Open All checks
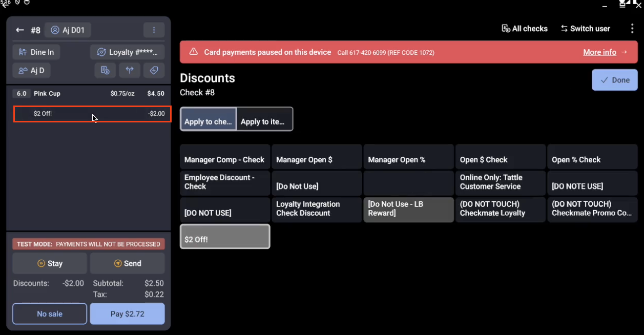Screen dimensions: 644x335 coord(525,29)
